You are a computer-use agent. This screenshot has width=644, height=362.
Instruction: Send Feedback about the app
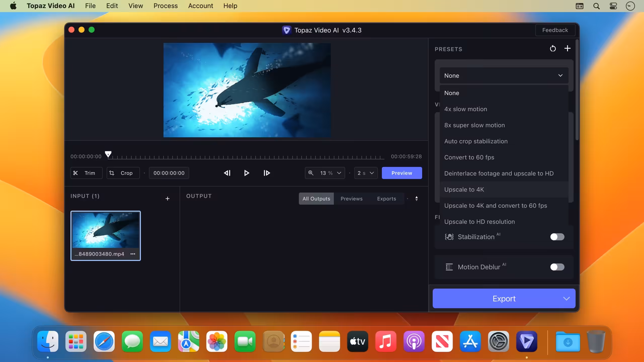point(555,30)
